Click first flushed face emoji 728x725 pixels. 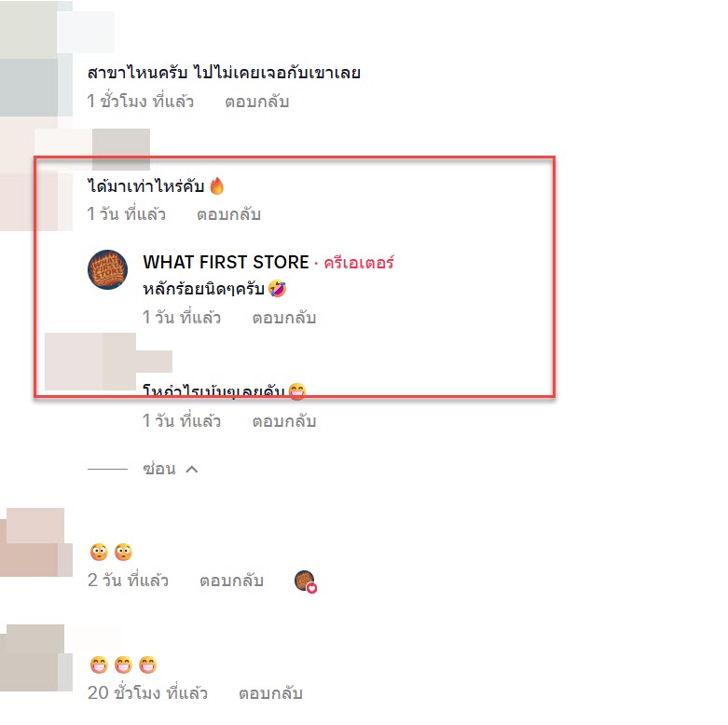coord(99,552)
